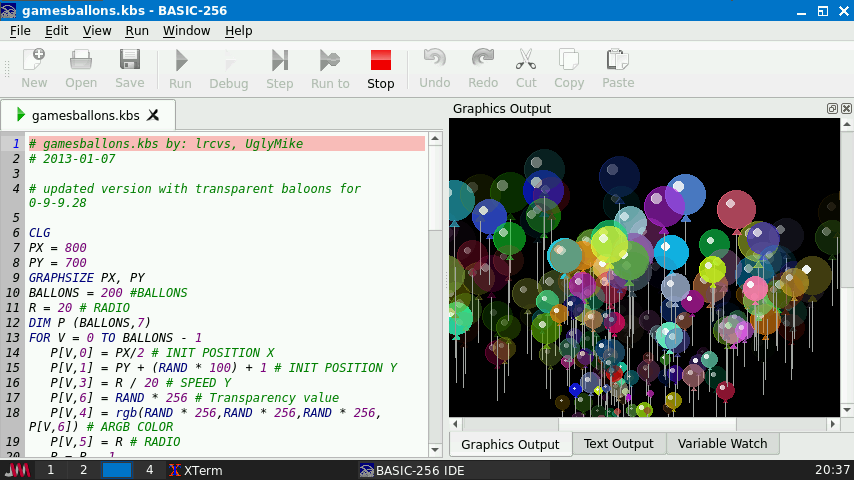Click the Open file toolbar icon
Screen dimensions: 854x480
pyautogui.click(x=81, y=69)
